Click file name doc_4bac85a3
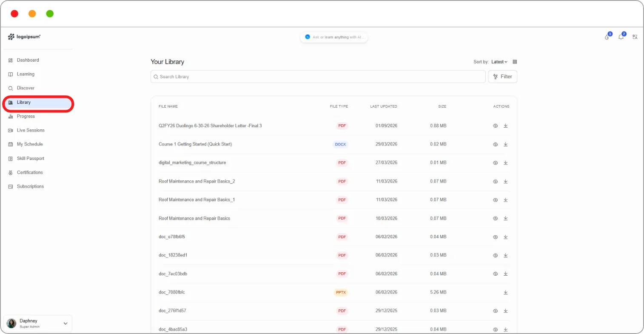 pyautogui.click(x=173, y=329)
